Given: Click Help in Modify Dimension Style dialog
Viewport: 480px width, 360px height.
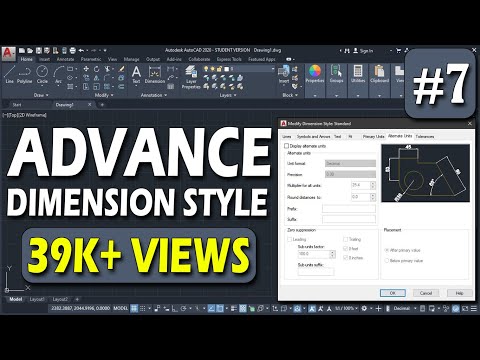Looking at the screenshot, I should click(459, 293).
